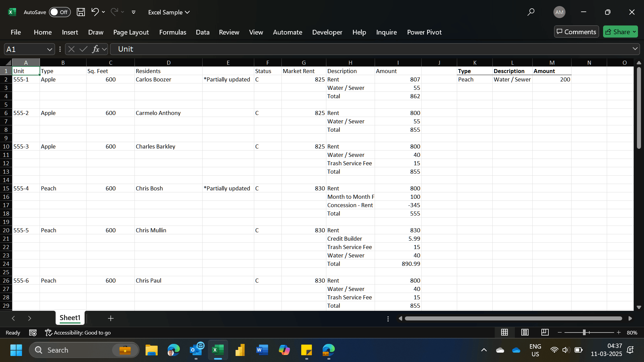Image resolution: width=644 pixels, height=362 pixels.
Task: Open Sticky Notes from the taskbar
Action: click(306, 350)
